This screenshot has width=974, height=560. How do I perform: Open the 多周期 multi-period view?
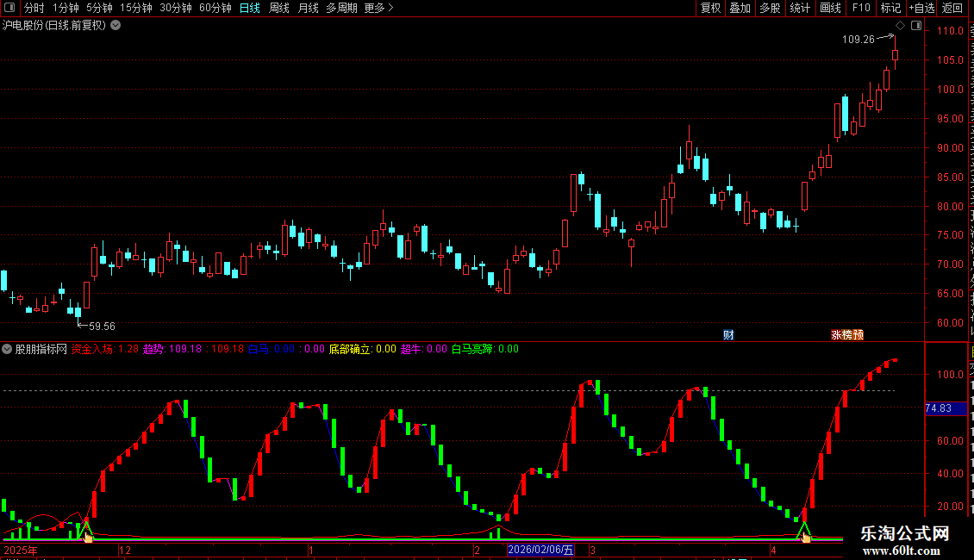pyautogui.click(x=341, y=8)
